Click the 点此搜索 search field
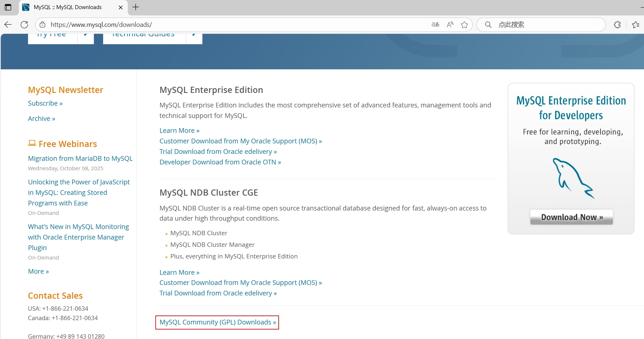The image size is (644, 339). coord(526,24)
